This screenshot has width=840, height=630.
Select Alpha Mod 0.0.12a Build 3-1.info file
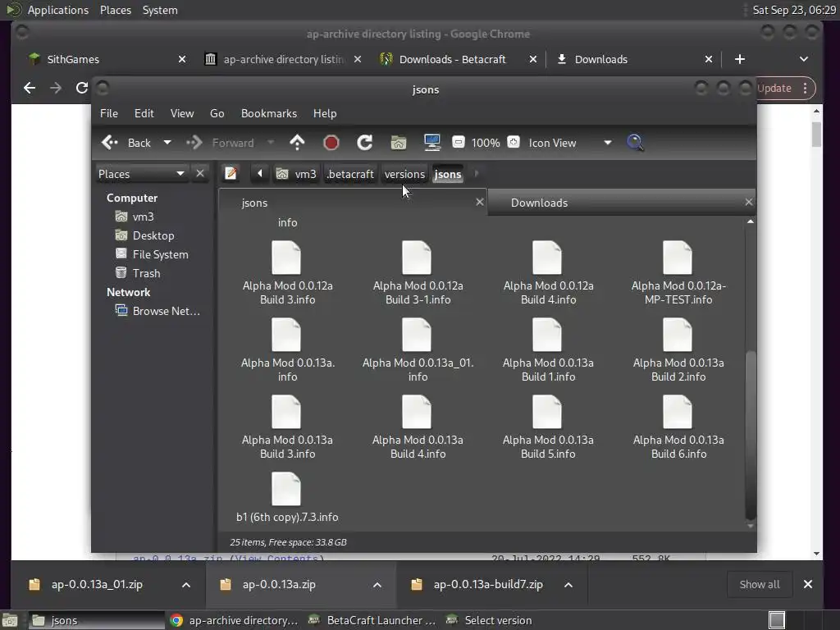(x=418, y=273)
